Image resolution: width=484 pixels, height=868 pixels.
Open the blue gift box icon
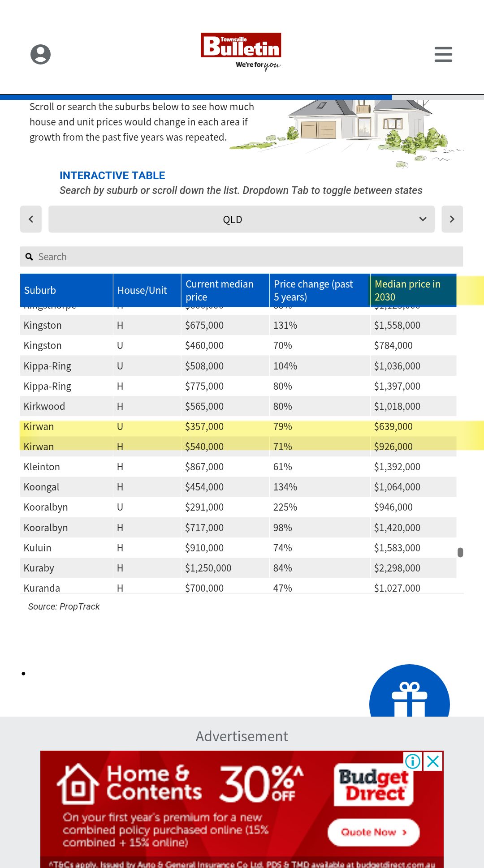coord(410,691)
